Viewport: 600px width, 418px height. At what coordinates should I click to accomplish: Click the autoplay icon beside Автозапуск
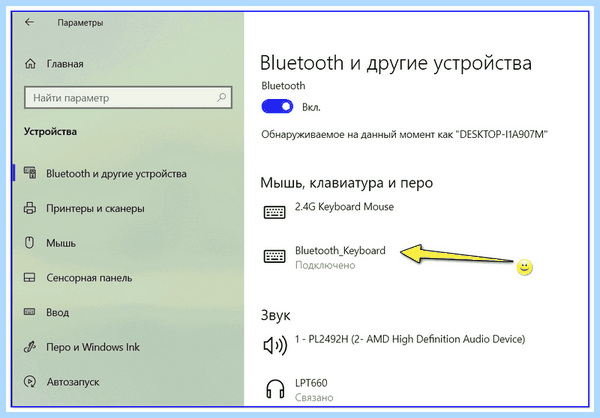(29, 381)
